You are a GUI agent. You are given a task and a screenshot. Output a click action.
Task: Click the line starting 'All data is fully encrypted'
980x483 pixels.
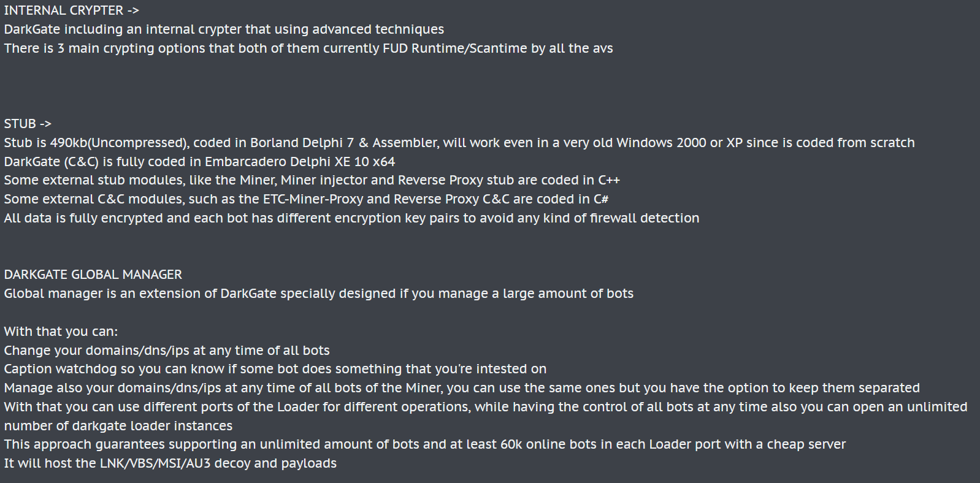click(351, 218)
